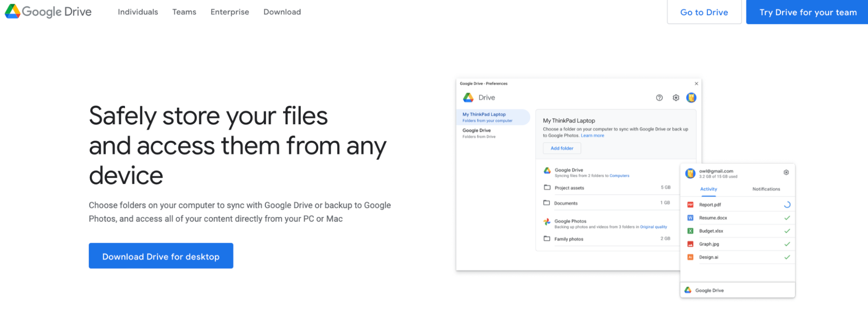Click the owl@gmail.com avatar in activity panel

pos(690,174)
